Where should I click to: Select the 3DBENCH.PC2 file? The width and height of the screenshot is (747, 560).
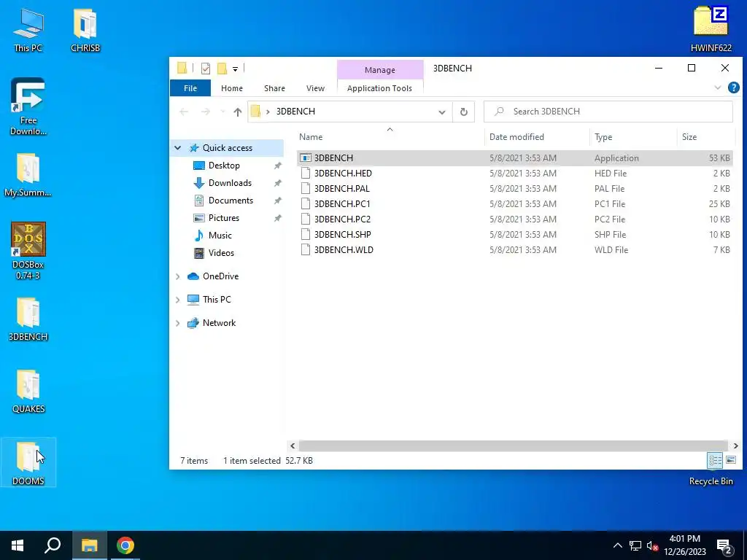tap(514, 219)
